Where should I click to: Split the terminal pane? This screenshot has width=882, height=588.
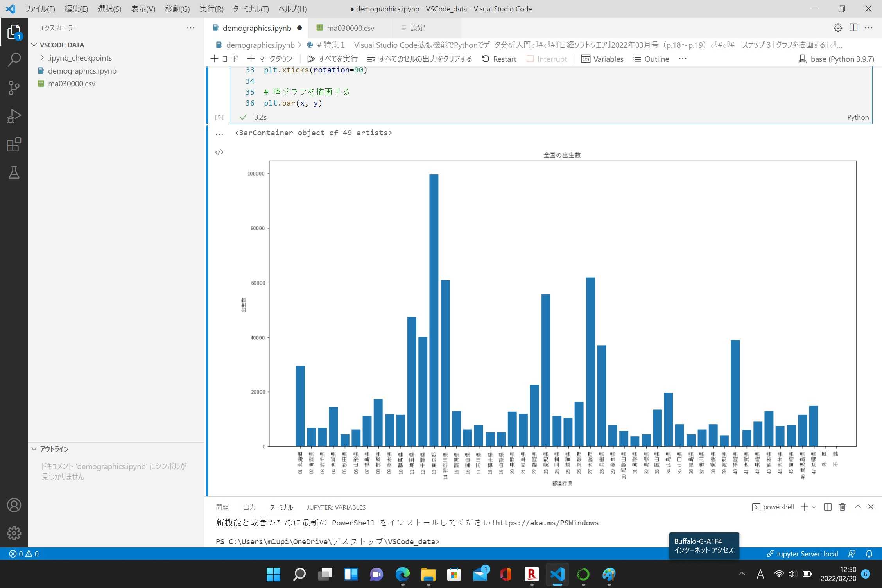(827, 507)
